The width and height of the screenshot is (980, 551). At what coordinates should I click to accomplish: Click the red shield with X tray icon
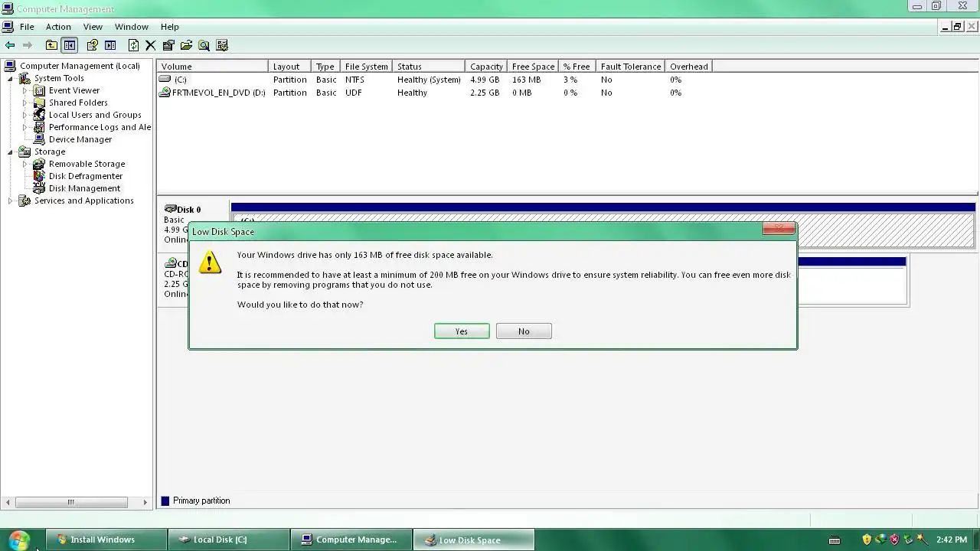point(894,540)
